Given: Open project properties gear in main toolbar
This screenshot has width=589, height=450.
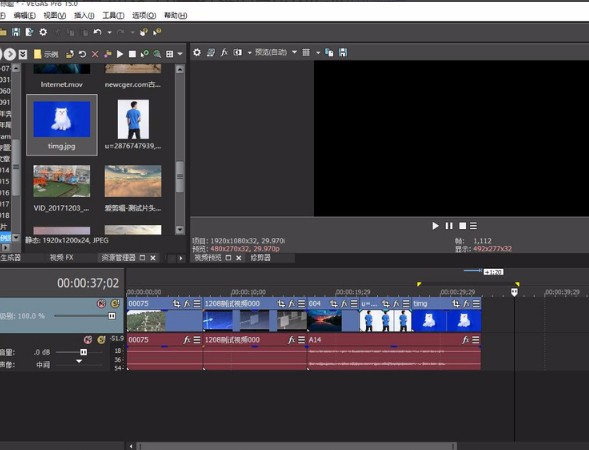Looking at the screenshot, I should pyautogui.click(x=43, y=32).
